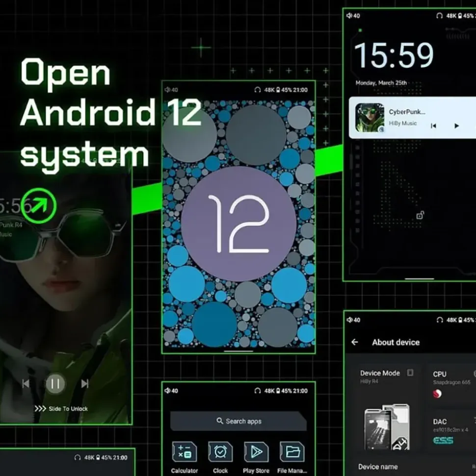Skip back in the HiBy Music widget

433,125
